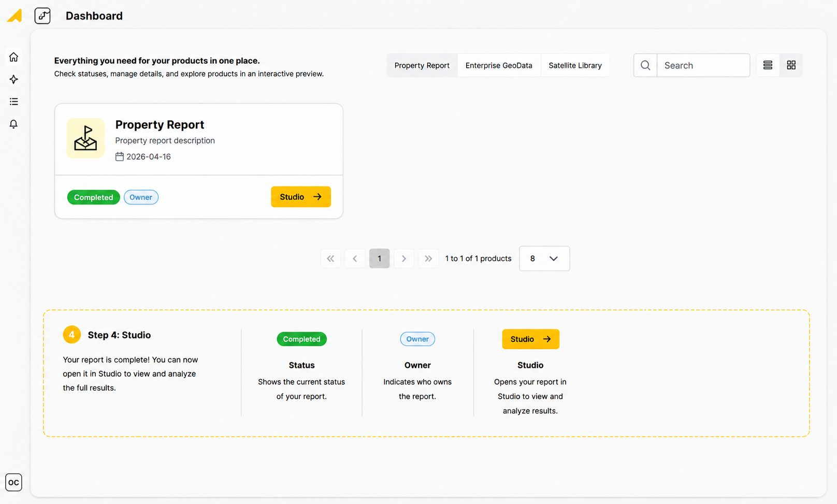The image size is (837, 504).
Task: Go to next page arrow
Action: point(404,258)
